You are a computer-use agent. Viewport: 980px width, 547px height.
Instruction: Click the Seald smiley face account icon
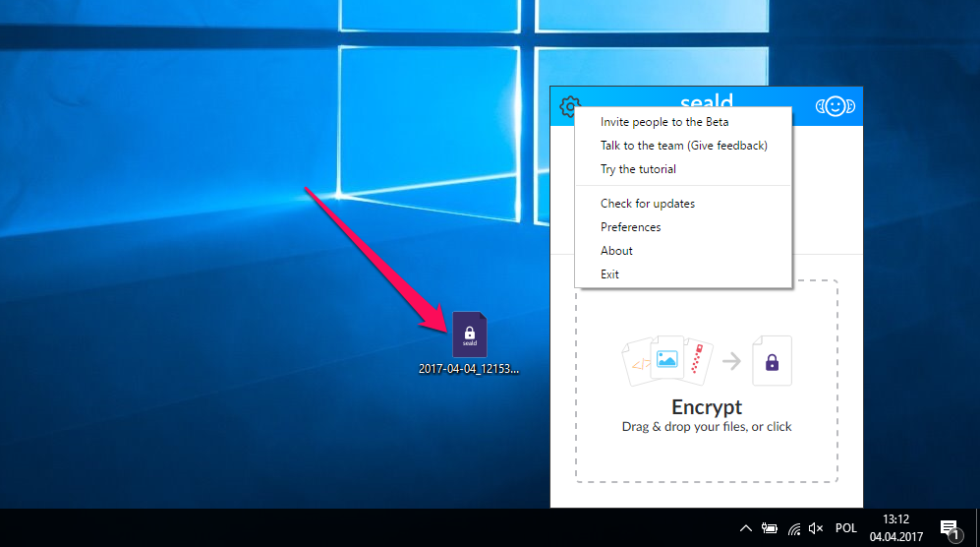pyautogui.click(x=835, y=106)
